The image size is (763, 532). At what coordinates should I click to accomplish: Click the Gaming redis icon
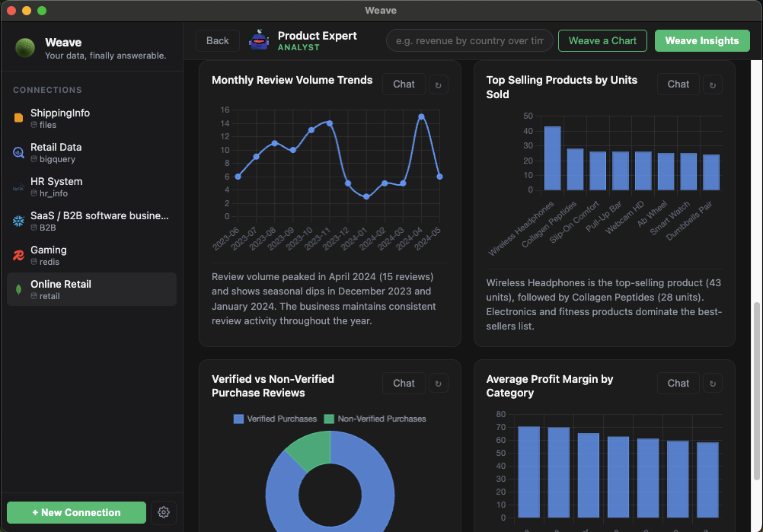coord(18,255)
